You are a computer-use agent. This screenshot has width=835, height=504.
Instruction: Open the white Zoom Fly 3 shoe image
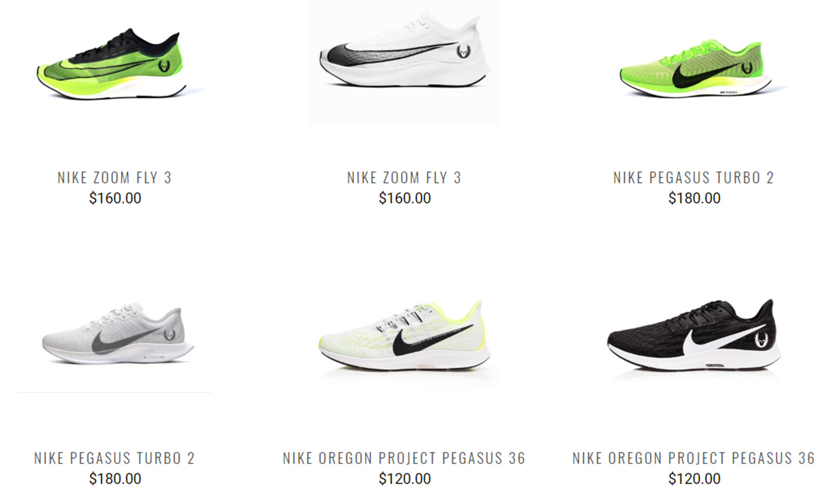[405, 63]
